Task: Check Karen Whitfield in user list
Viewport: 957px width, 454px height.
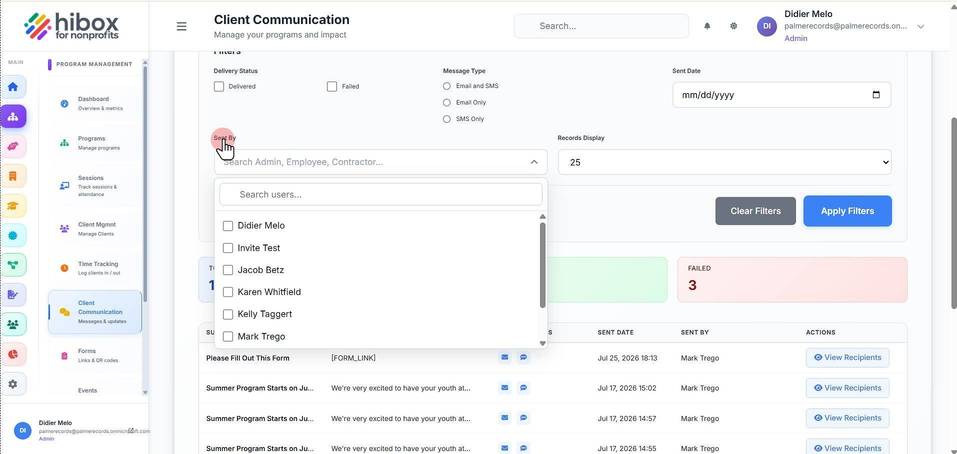Action: click(x=228, y=292)
